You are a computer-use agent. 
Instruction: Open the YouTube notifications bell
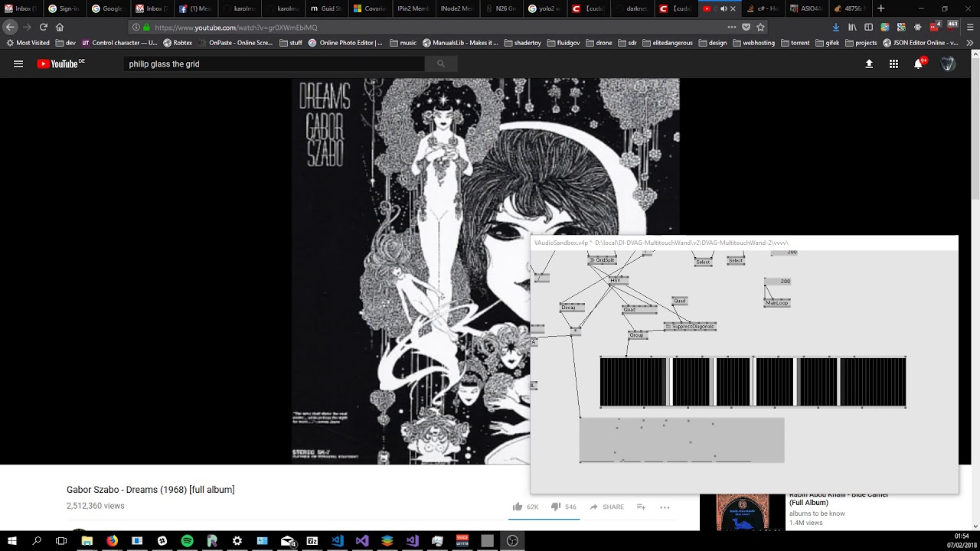click(918, 64)
